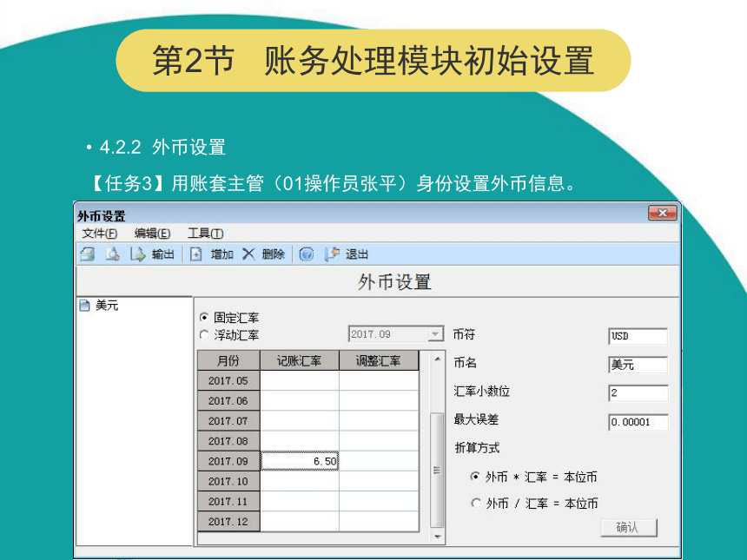Click the rate table scrollbar thumb
Image resolution: width=747 pixels, height=560 pixels.
pyautogui.click(x=437, y=470)
